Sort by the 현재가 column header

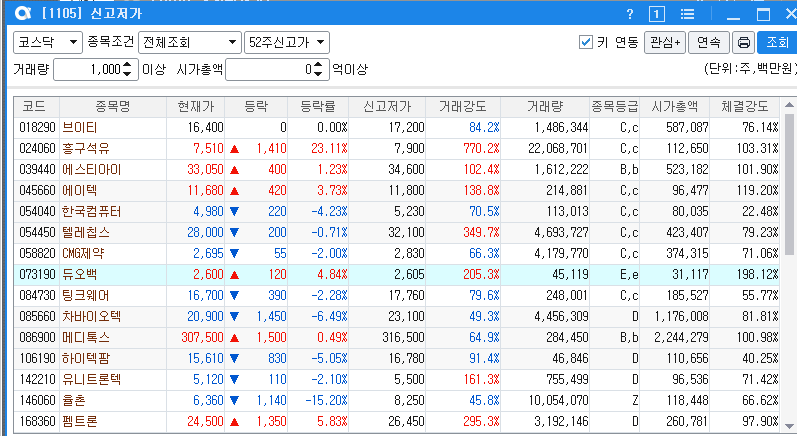point(196,107)
